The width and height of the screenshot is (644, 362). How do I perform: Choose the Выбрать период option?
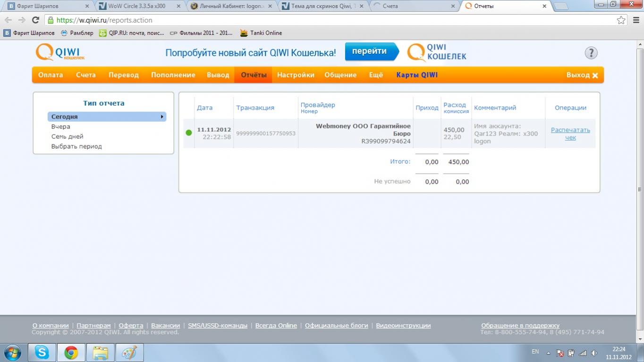point(76,146)
